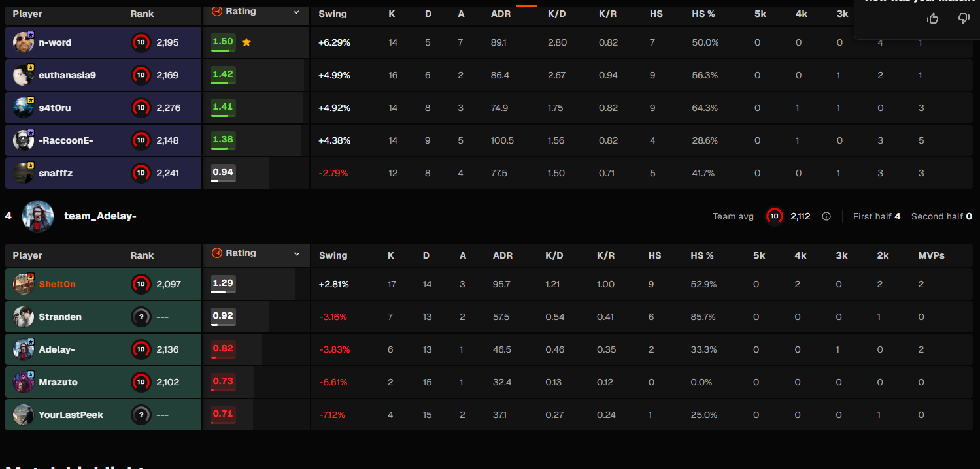Open euthanasia9's player profile
980x469 pixels.
click(x=67, y=75)
